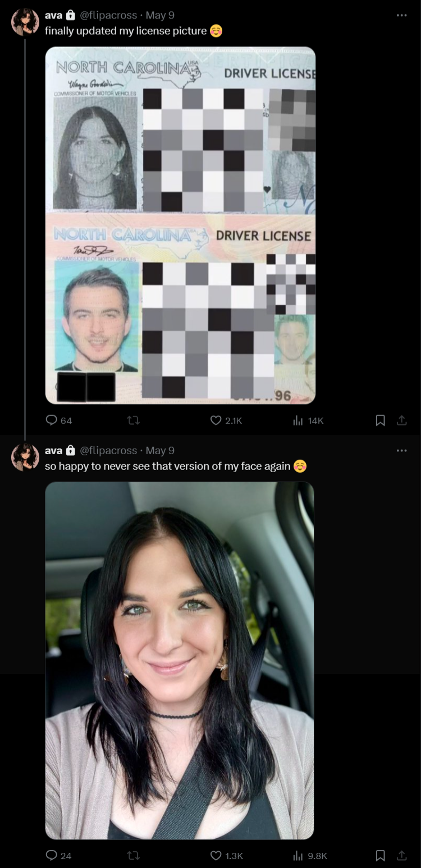Retweet the license picture tweet
The height and width of the screenshot is (868, 421).
click(134, 420)
